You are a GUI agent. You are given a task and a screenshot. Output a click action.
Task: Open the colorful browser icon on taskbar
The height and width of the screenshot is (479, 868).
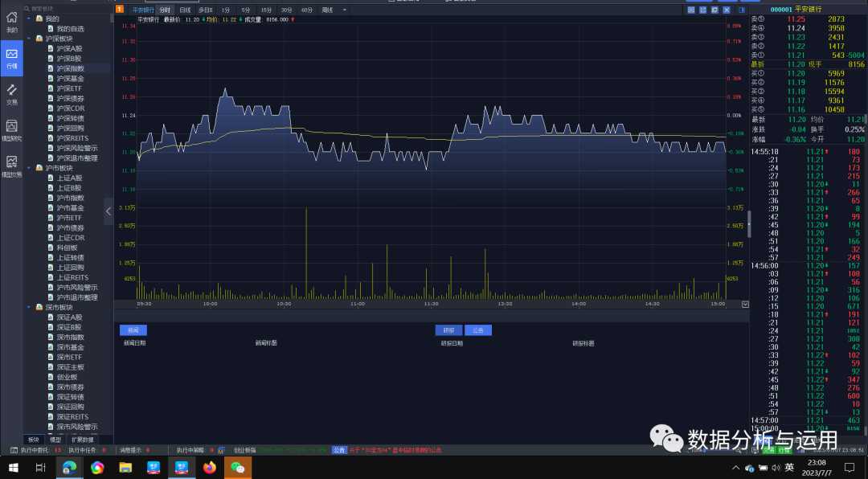click(x=97, y=468)
